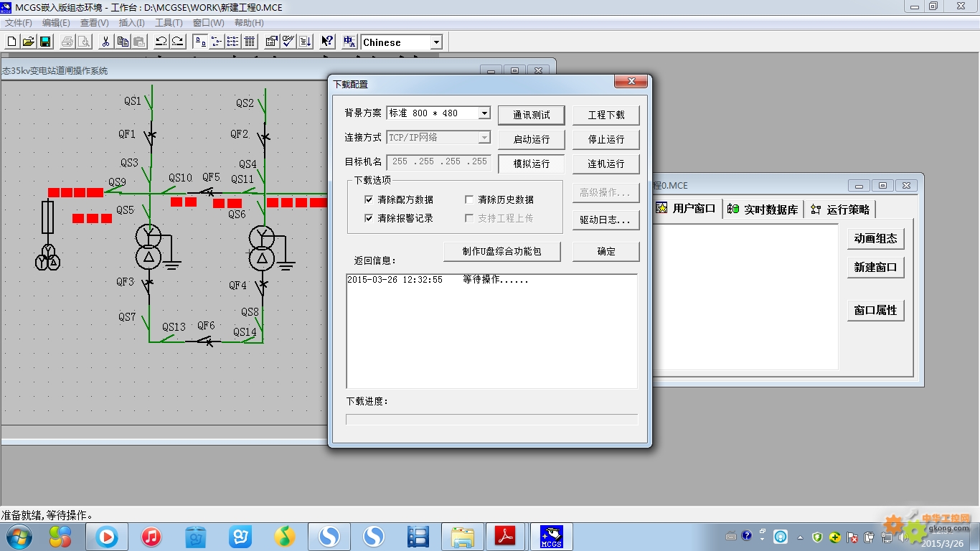Click the download project toolbar icon
Screen dimensions: 980x551
coord(305,42)
